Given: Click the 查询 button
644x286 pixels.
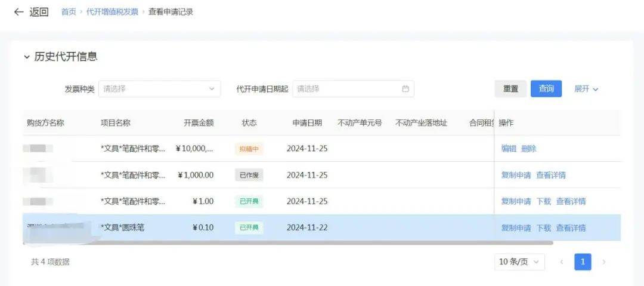Looking at the screenshot, I should pos(546,89).
